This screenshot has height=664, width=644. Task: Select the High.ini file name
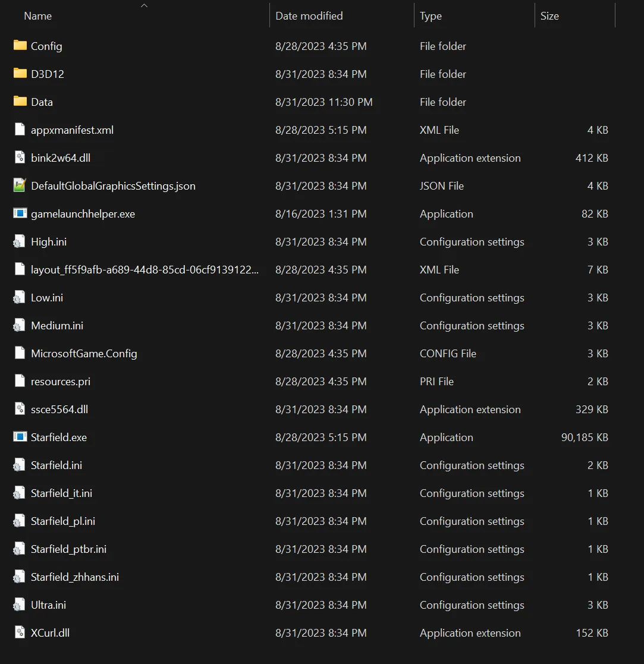49,242
